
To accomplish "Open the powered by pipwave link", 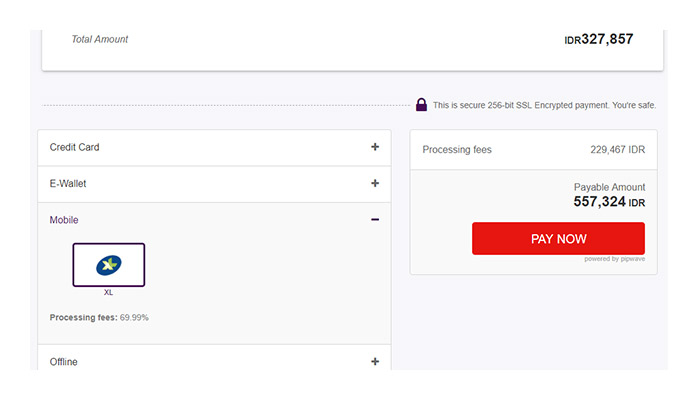I will click(614, 260).
